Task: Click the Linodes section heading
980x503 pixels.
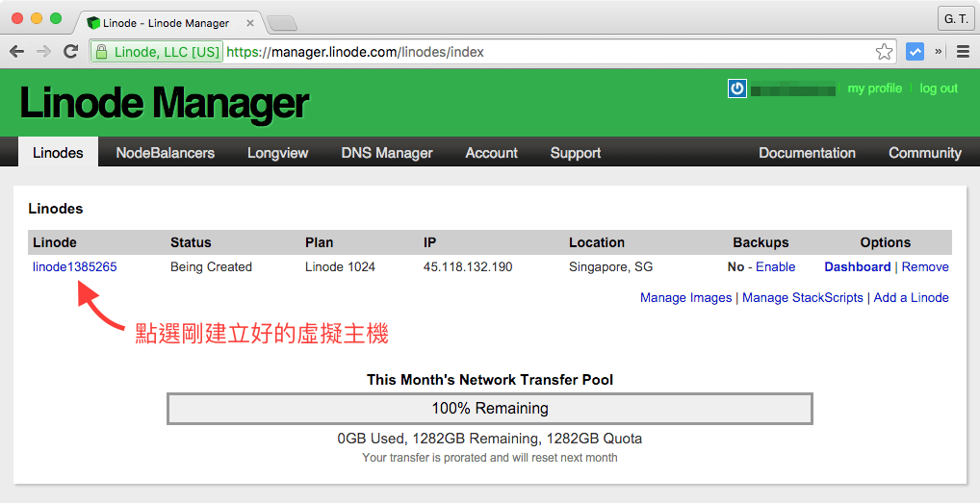Action: [56, 209]
